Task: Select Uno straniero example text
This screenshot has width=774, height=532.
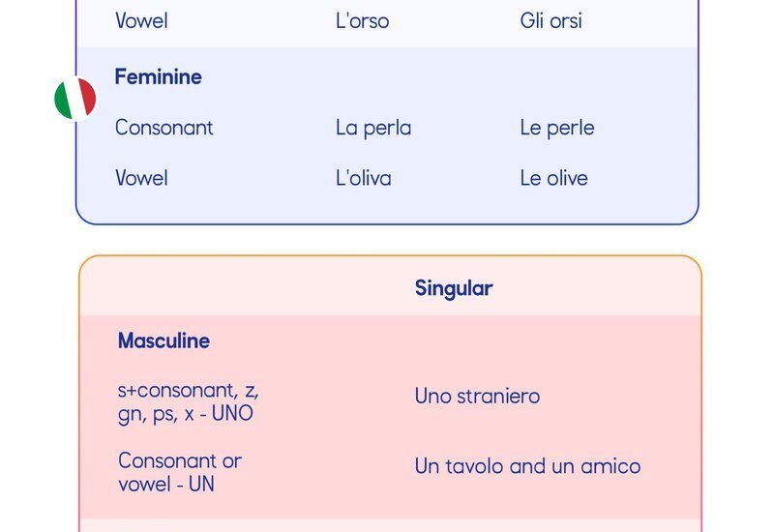Action: click(477, 397)
